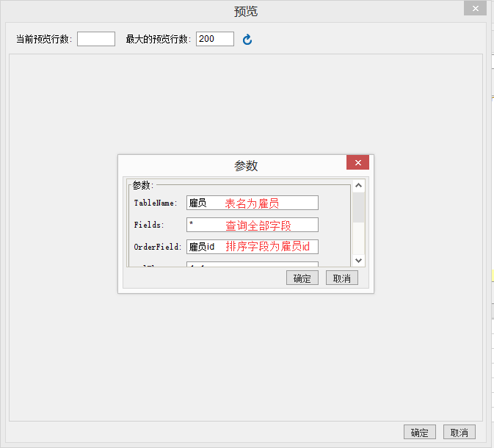
Task: Click the OrderField: label
Action: (158, 247)
